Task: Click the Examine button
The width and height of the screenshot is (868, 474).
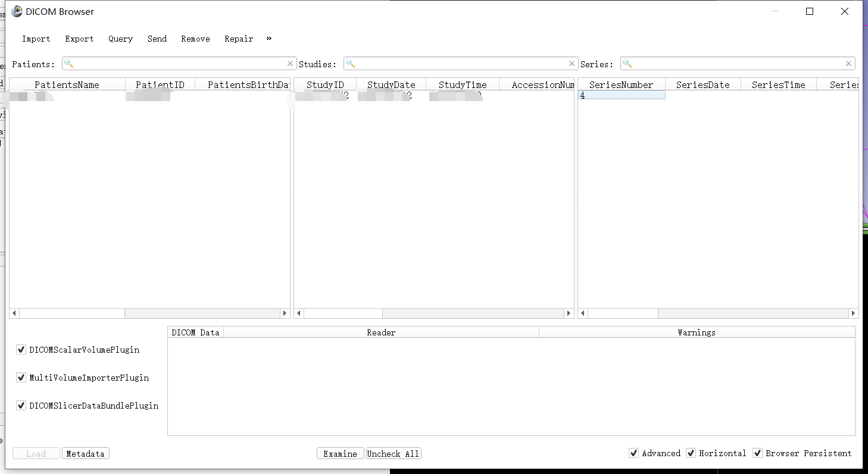Action: coord(340,454)
